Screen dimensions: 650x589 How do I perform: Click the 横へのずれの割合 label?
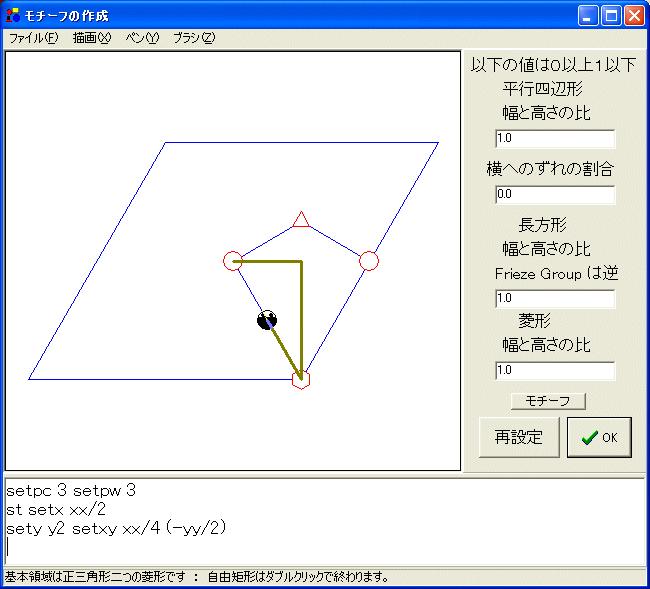[550, 169]
